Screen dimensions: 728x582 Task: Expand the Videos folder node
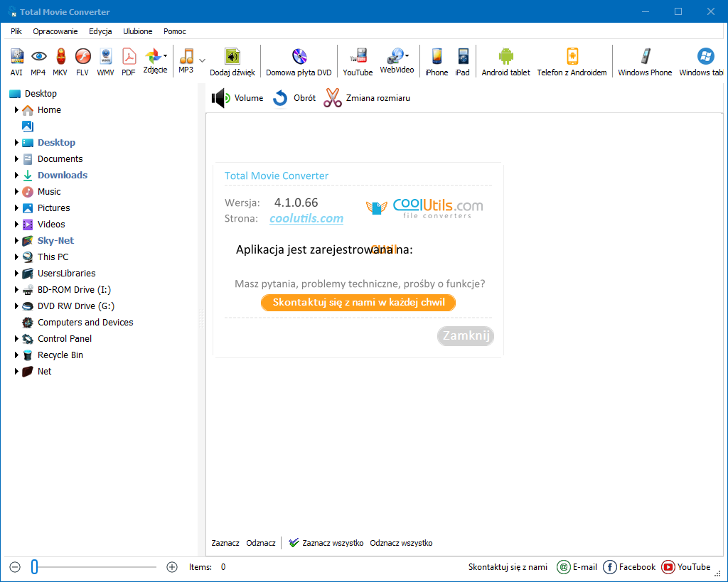click(16, 224)
